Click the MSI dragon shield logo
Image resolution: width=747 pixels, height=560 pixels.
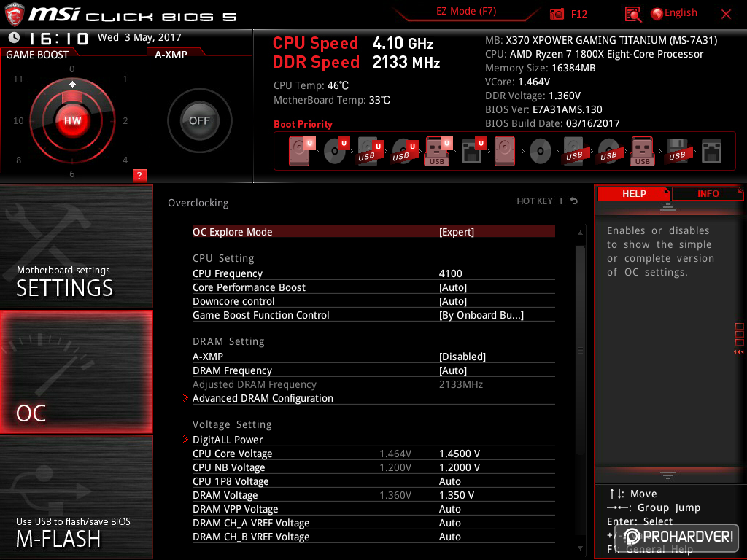(x=15, y=15)
